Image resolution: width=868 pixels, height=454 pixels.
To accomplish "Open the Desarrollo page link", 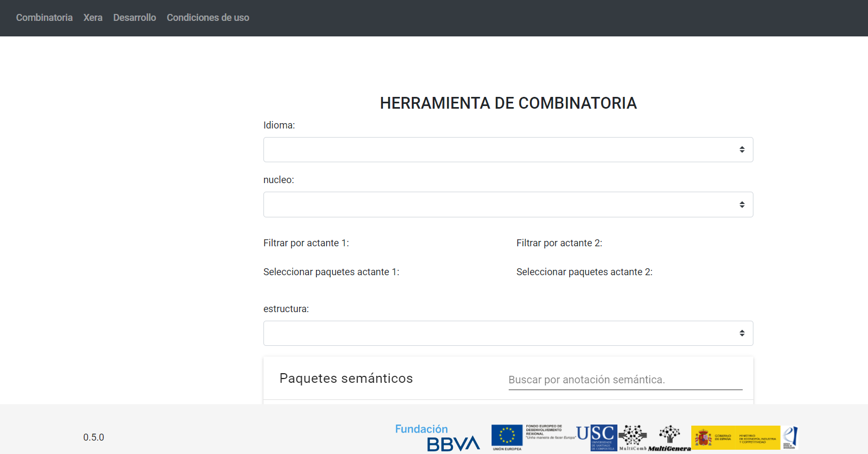I will [x=134, y=18].
